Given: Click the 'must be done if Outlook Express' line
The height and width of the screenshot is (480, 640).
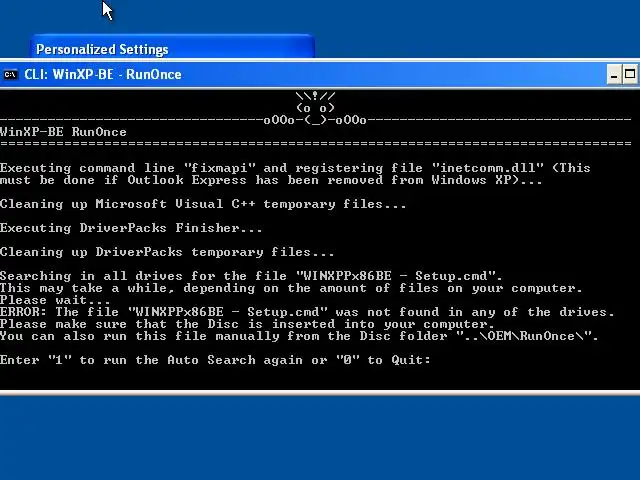Looking at the screenshot, I should pyautogui.click(x=271, y=180).
